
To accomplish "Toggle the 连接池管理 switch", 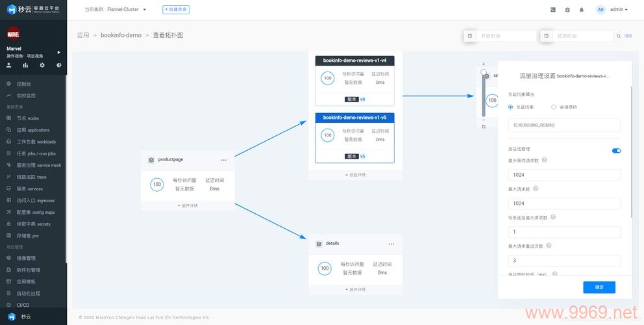I will click(x=616, y=150).
